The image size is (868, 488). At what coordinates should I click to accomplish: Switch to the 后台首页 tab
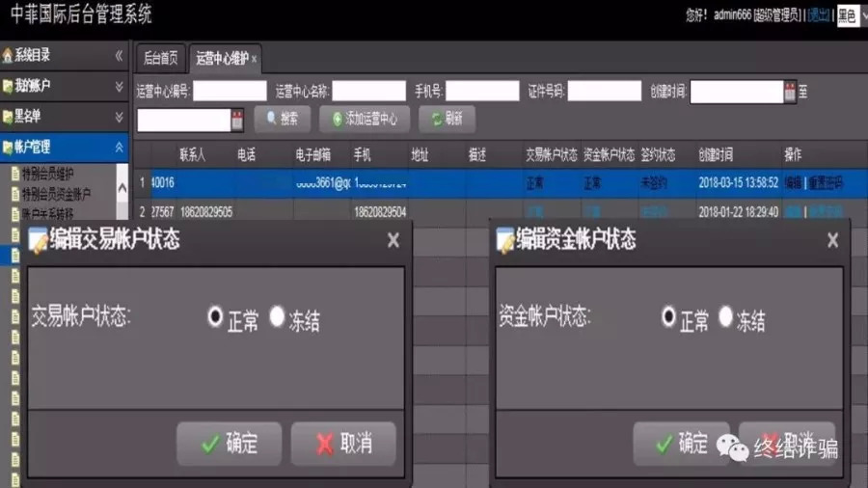coord(160,58)
